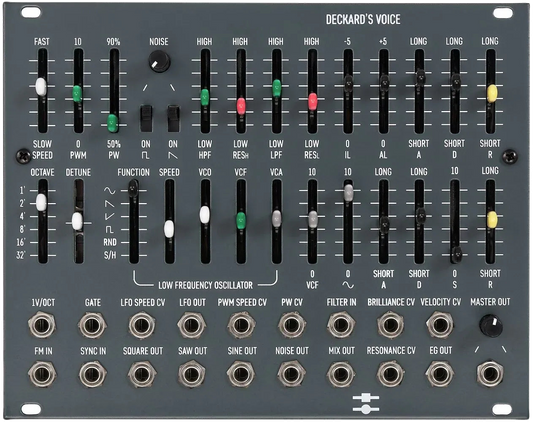Click the green LFO VCF amount slider
This screenshot has height=422, width=533.
[241, 220]
